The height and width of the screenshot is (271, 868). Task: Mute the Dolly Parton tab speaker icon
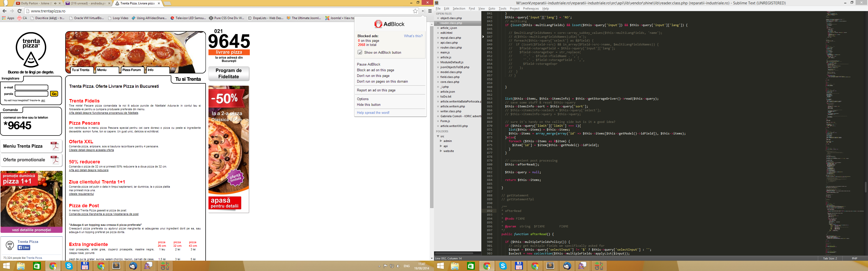(55, 3)
